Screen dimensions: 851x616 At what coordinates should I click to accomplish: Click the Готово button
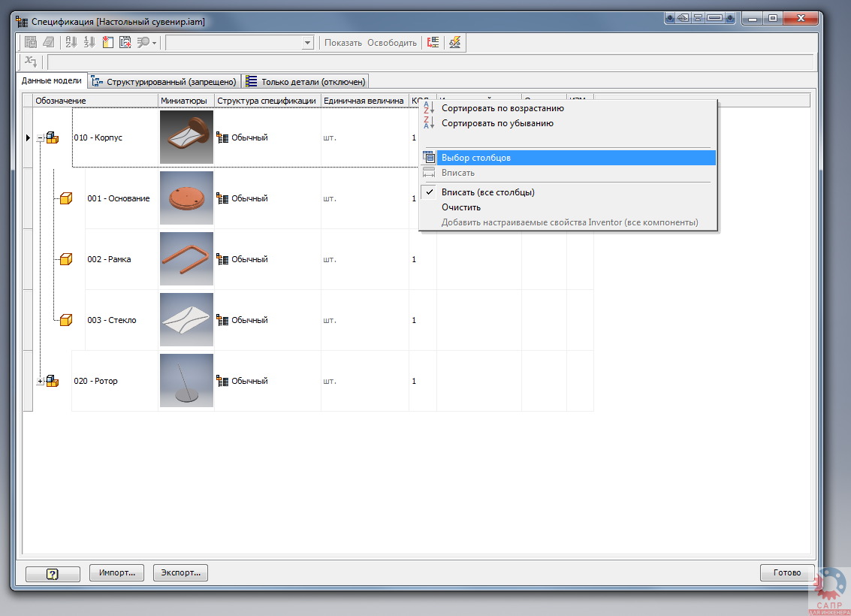[x=787, y=572]
